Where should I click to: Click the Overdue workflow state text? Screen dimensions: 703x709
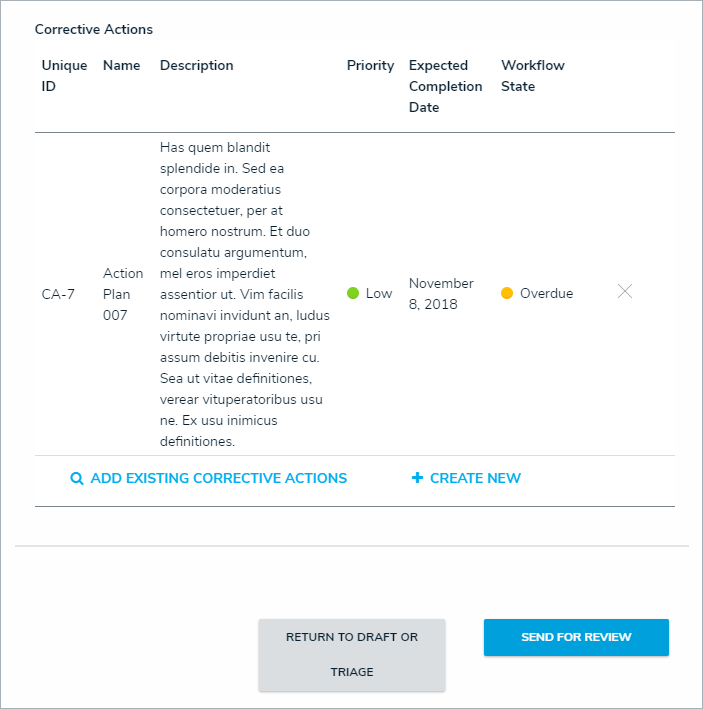pyautogui.click(x=546, y=294)
